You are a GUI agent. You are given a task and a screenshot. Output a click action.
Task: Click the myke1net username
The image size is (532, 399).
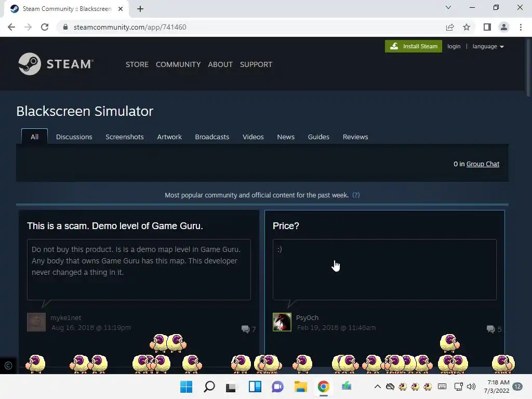66,317
